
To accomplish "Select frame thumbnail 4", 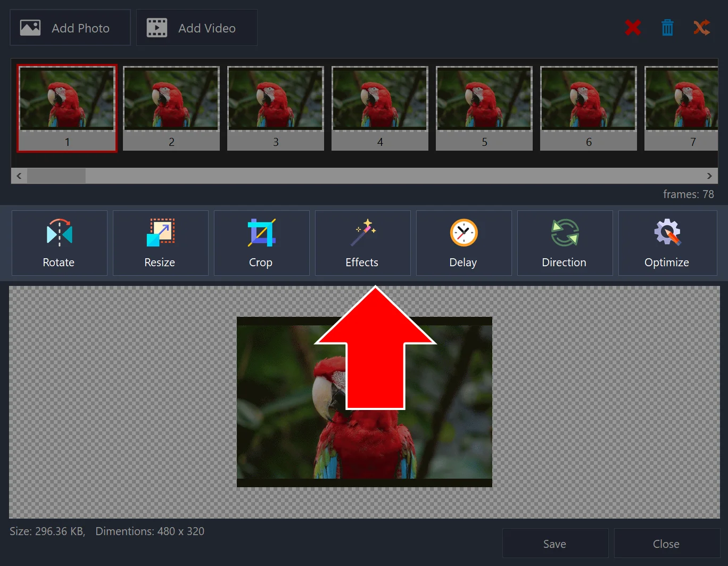I will click(x=380, y=109).
